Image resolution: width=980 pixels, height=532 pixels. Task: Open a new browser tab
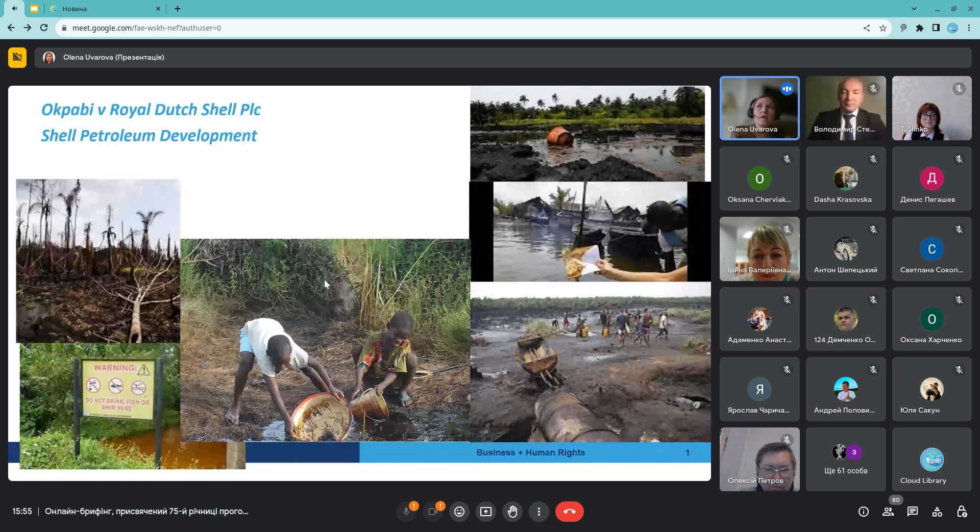point(178,9)
